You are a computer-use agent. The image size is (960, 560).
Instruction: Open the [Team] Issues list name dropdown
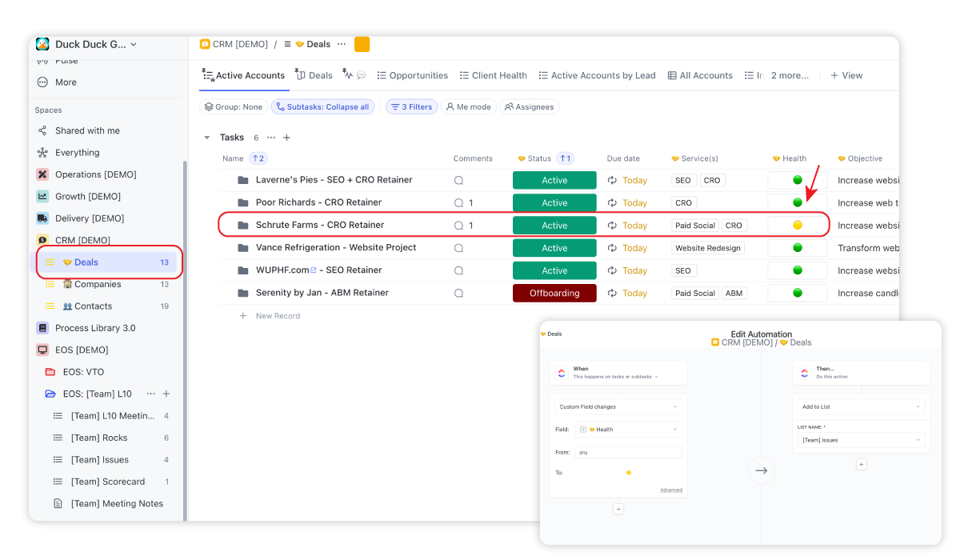(862, 440)
